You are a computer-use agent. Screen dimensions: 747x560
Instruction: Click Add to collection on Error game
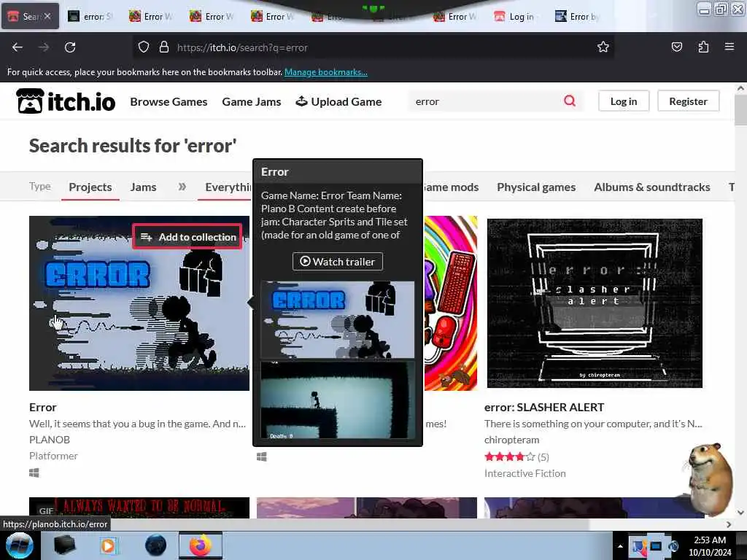(x=187, y=237)
